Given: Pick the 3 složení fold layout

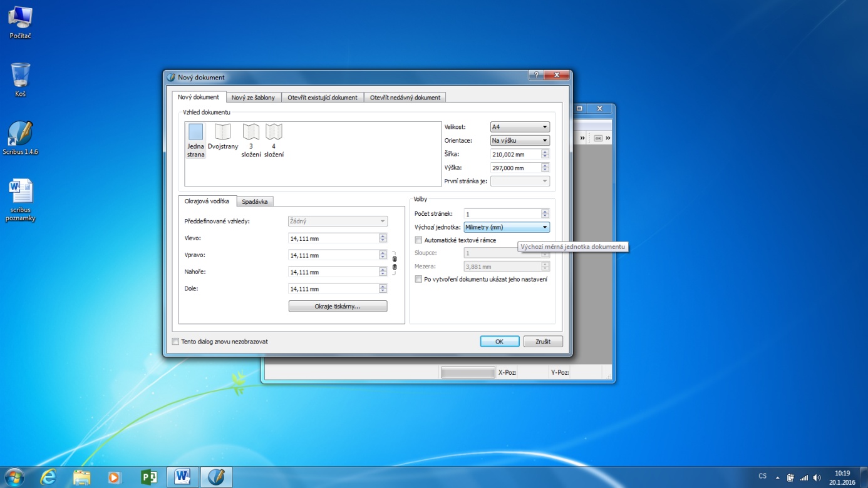Looking at the screenshot, I should 251,140.
